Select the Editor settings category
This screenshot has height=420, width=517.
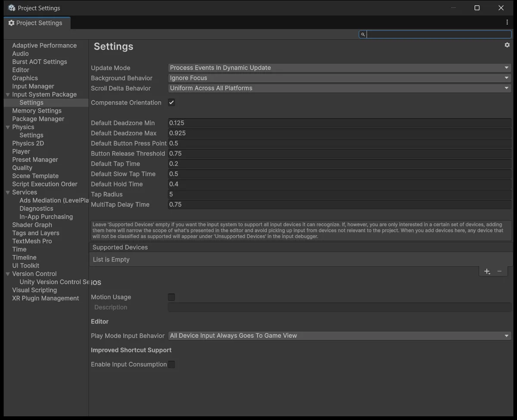pyautogui.click(x=21, y=70)
